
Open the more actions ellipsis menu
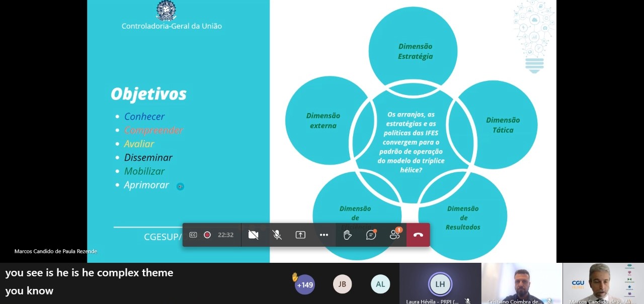pyautogui.click(x=324, y=235)
